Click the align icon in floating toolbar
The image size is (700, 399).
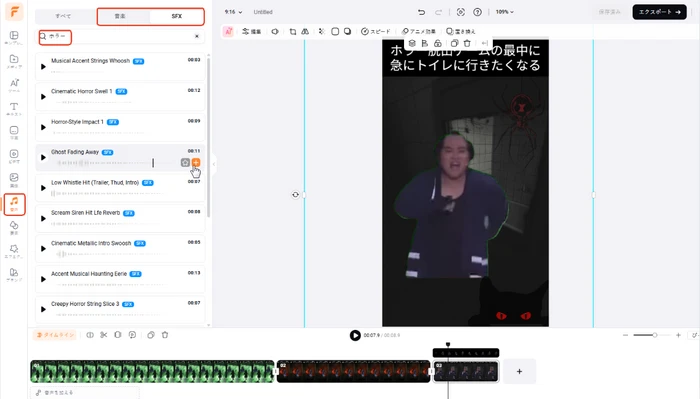pyautogui.click(x=425, y=43)
